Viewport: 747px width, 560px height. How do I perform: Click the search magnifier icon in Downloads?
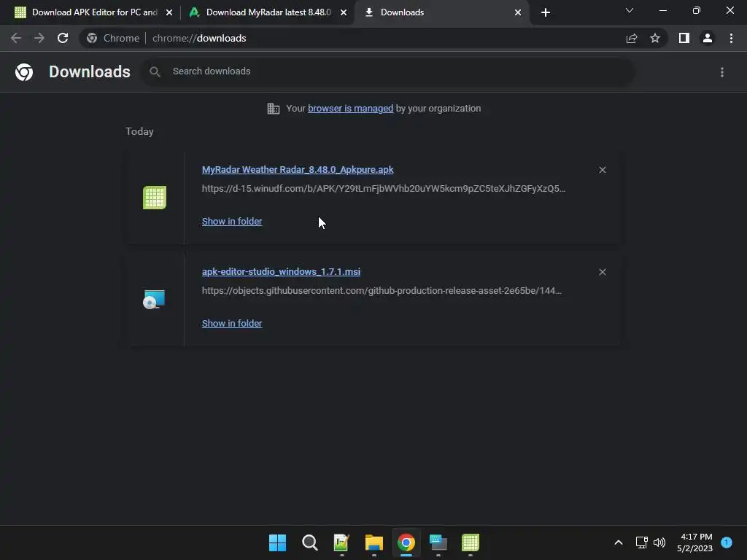pos(155,71)
